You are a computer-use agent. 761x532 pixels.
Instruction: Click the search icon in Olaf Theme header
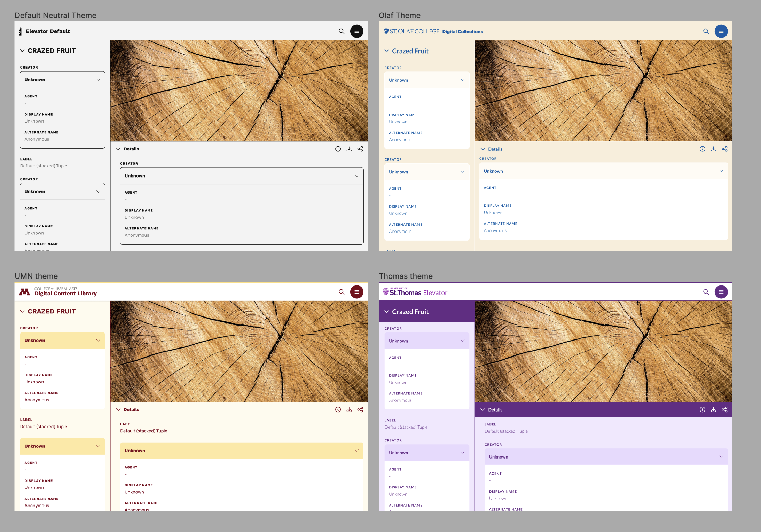coord(706,31)
